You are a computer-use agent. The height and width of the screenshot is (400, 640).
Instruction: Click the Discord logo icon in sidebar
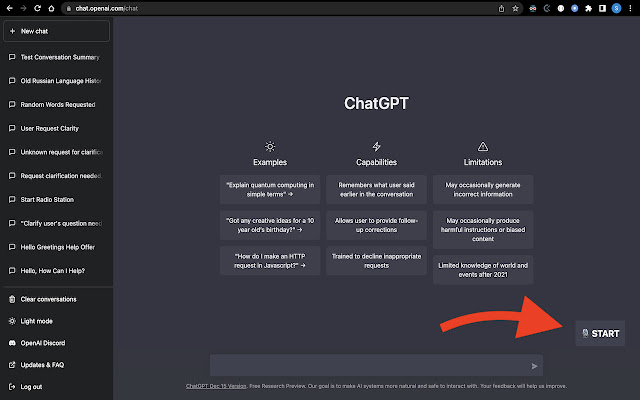[x=11, y=343]
